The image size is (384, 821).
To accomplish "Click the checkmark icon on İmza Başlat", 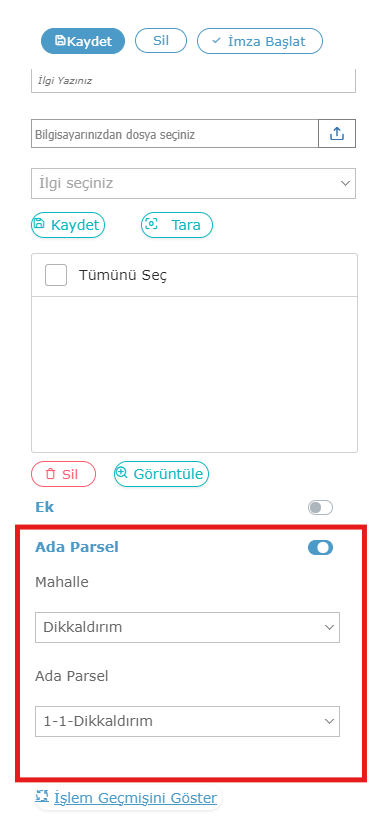I will point(216,40).
